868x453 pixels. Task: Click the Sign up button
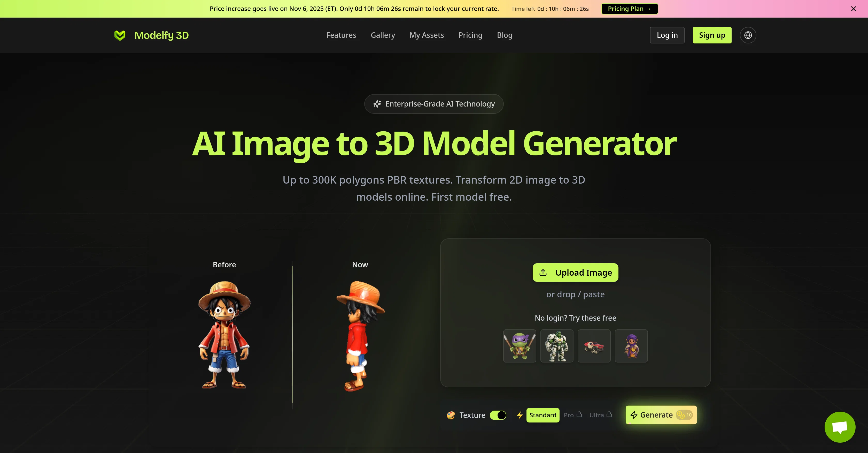(x=712, y=35)
